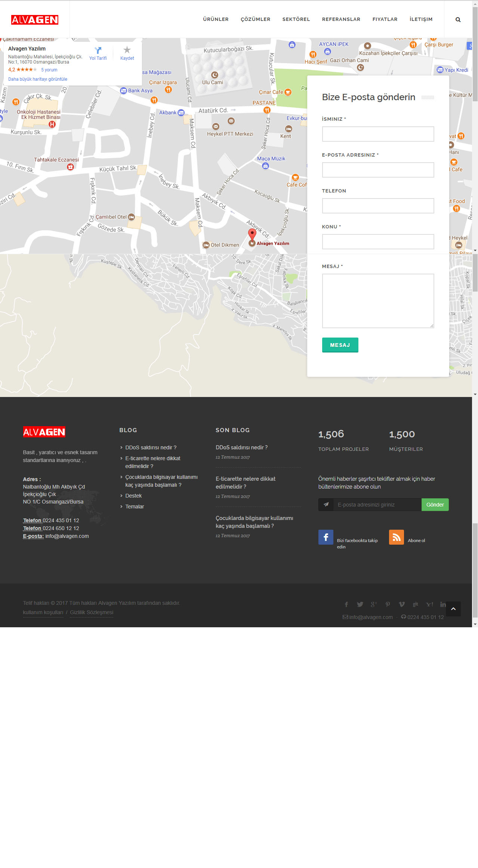Viewport: 478px width, 868px height.
Task: Click info@alvagen.com in the bottom bar
Action: coord(371,617)
